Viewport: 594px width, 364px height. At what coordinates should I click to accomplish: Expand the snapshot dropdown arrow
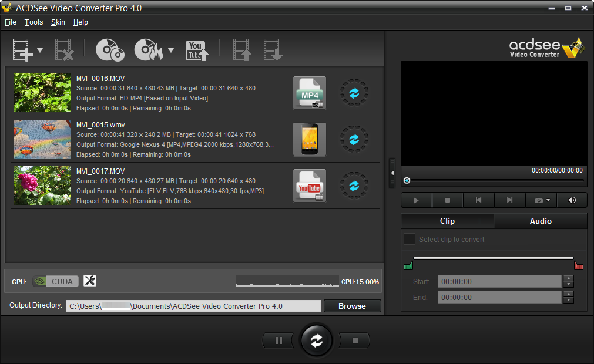548,200
